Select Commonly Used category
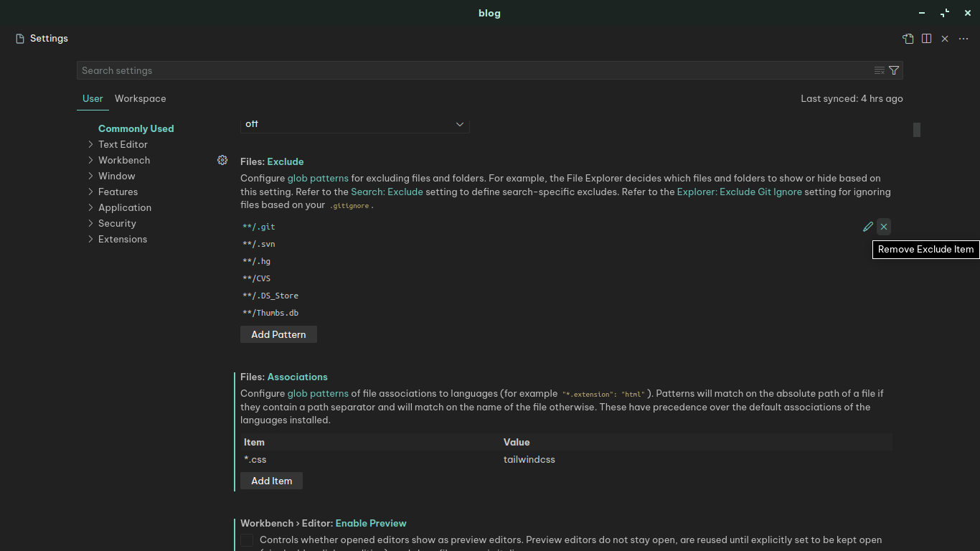Viewport: 980px width, 551px height. point(136,128)
